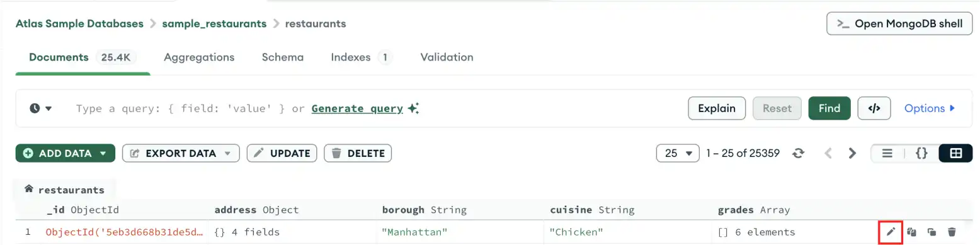Edit document with the pencil icon
This screenshot has height=245, width=980.
(x=891, y=232)
